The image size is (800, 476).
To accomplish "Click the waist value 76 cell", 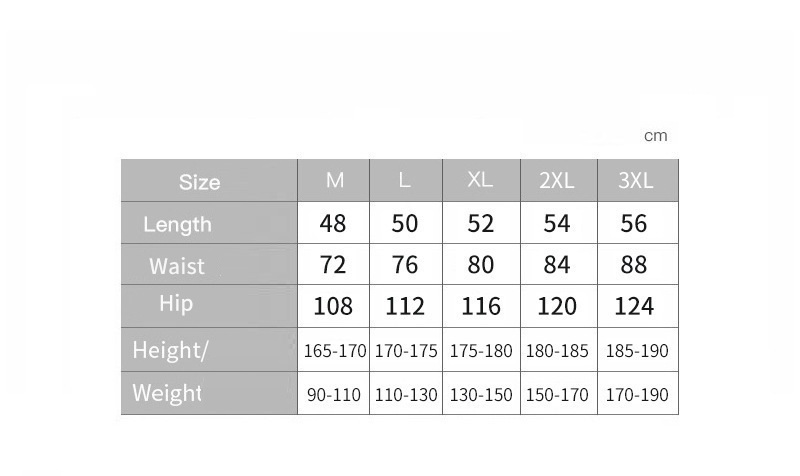I will click(x=405, y=265).
